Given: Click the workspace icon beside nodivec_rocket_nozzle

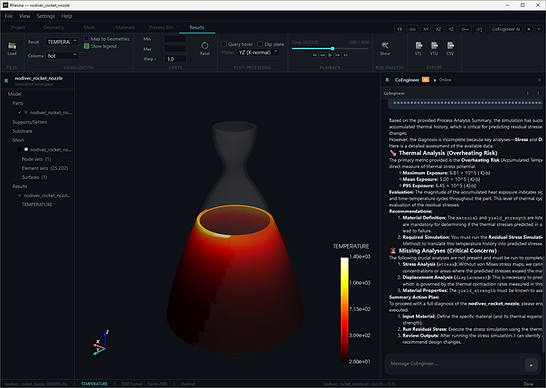Looking at the screenshot, I should (x=6, y=81).
